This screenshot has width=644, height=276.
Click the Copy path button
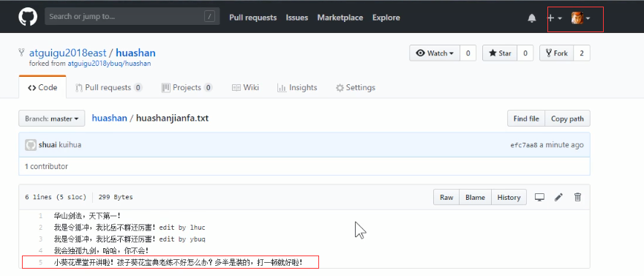pos(567,119)
